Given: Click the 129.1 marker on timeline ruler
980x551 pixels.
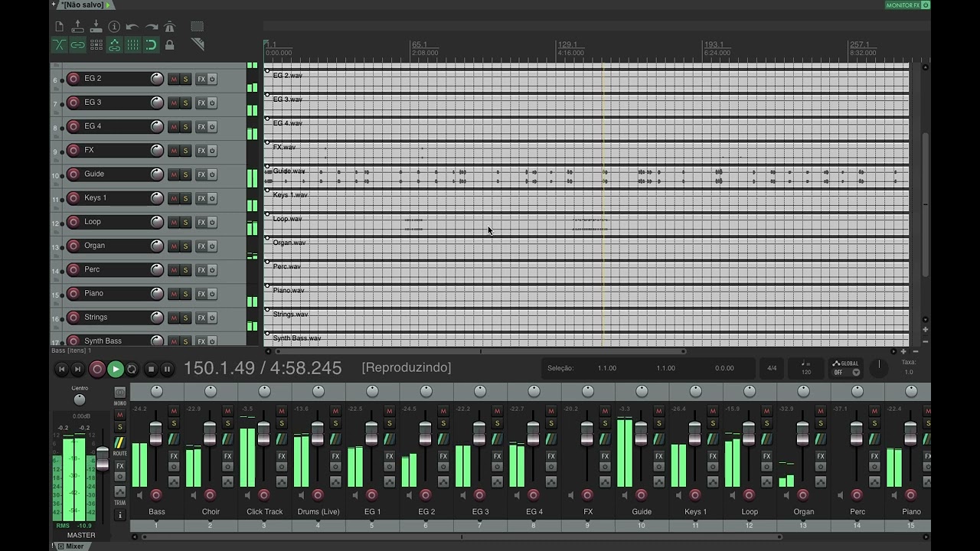Looking at the screenshot, I should point(567,44).
